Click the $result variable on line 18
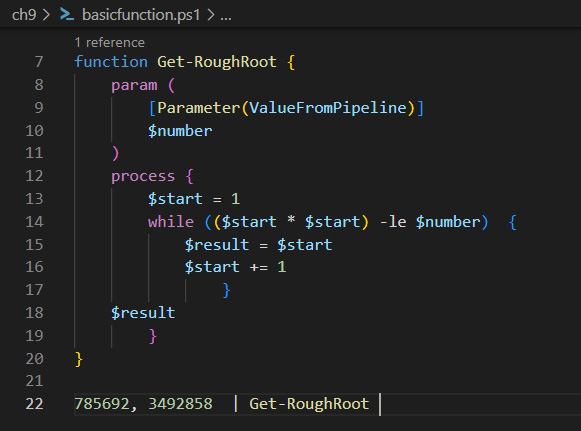 [x=143, y=313]
